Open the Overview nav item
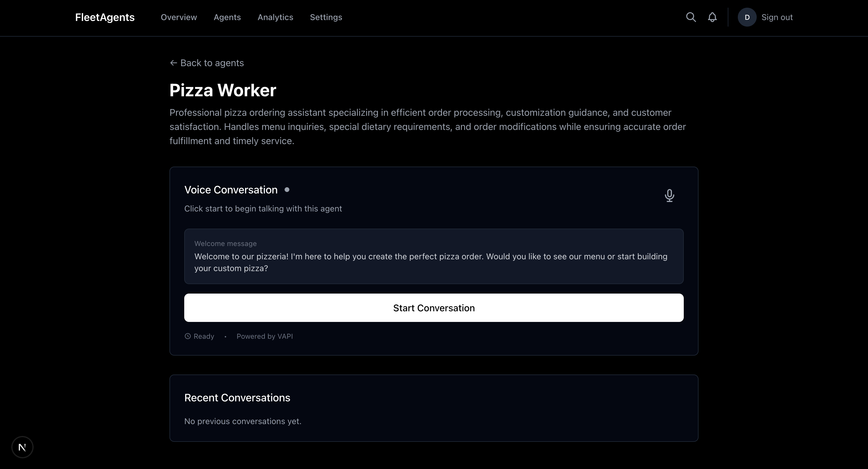Screen dimensions: 868x469 point(179,17)
